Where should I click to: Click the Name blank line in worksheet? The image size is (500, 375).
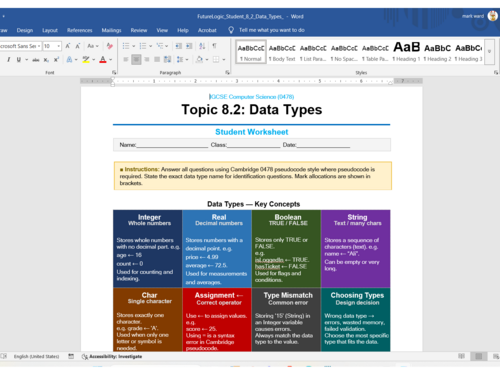[172, 145]
